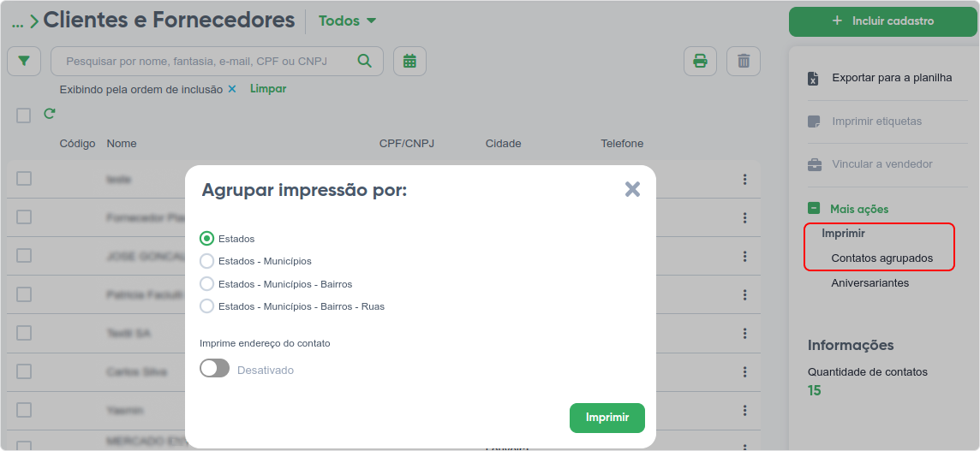Select Estados - Municípios radio option
This screenshot has height=451, width=980.
pos(206,261)
